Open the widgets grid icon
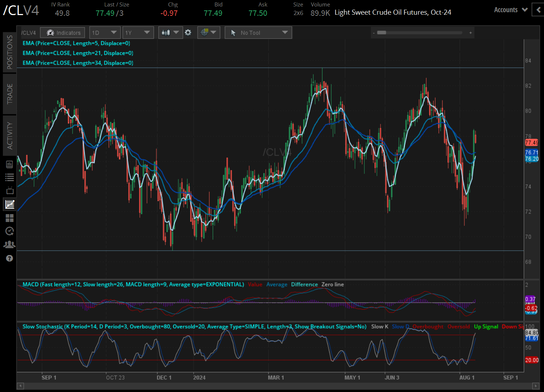Image resolution: width=544 pixels, height=392 pixels. pos(9,218)
